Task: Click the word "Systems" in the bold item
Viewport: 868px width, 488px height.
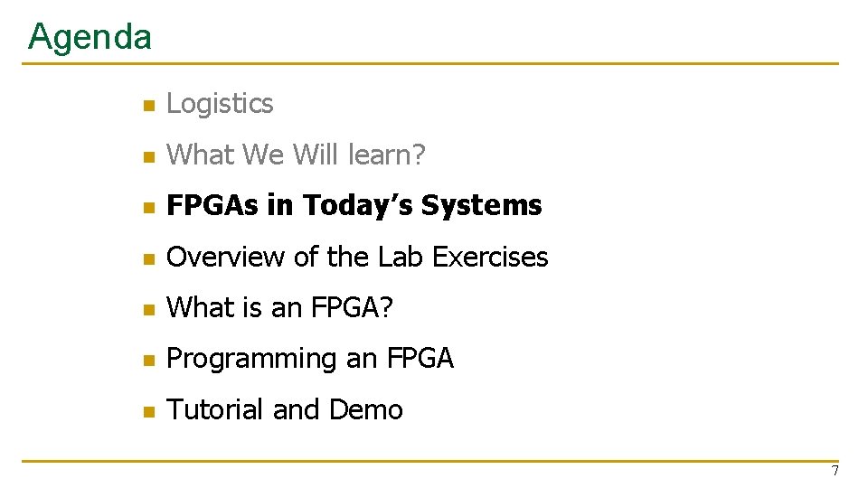Action: pos(481,205)
